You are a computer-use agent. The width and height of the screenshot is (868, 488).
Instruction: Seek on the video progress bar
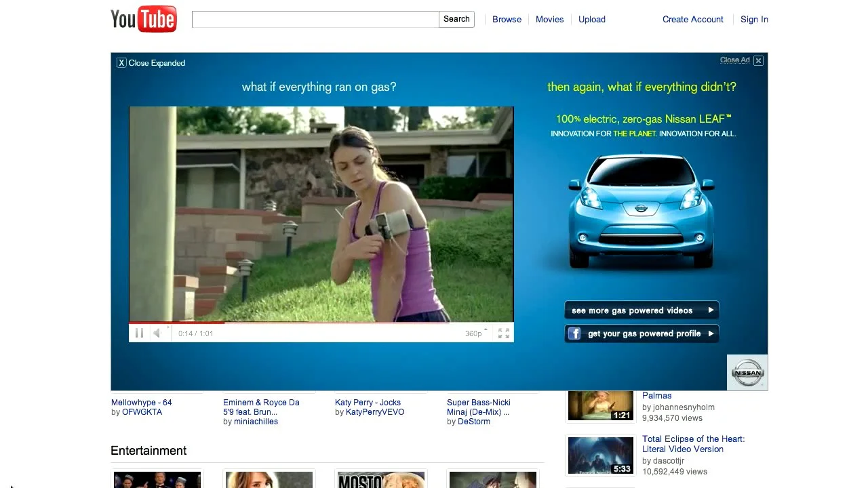point(321,323)
